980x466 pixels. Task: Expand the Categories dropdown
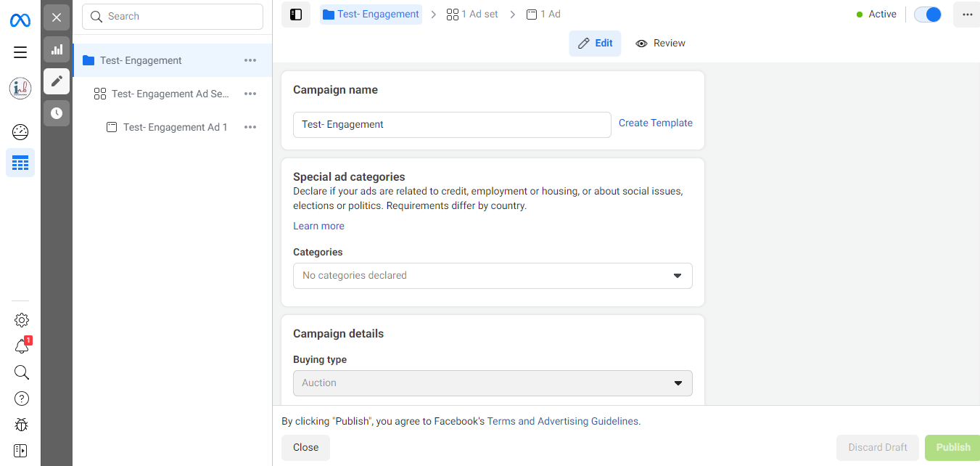493,276
